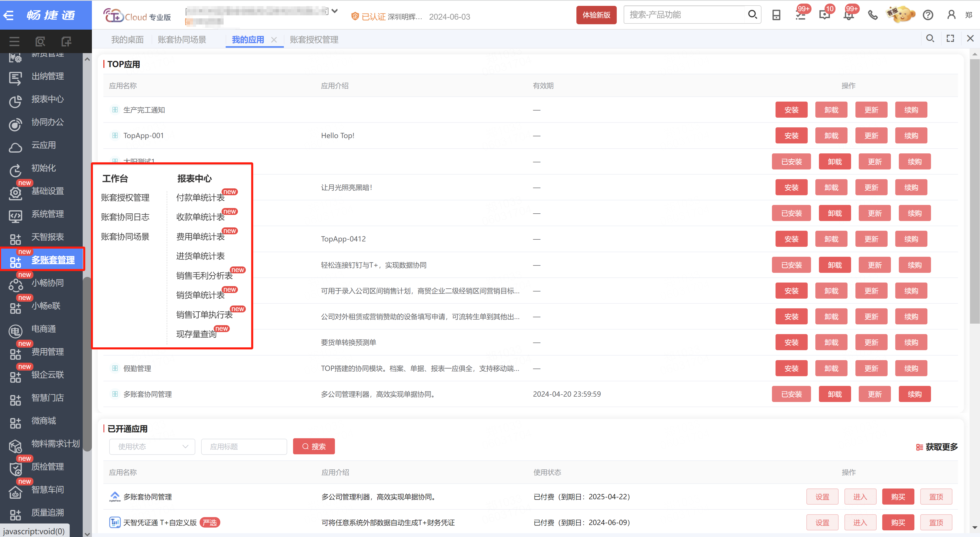
Task: Open 销售毛利分析表 from the flyout menu
Action: tap(204, 276)
